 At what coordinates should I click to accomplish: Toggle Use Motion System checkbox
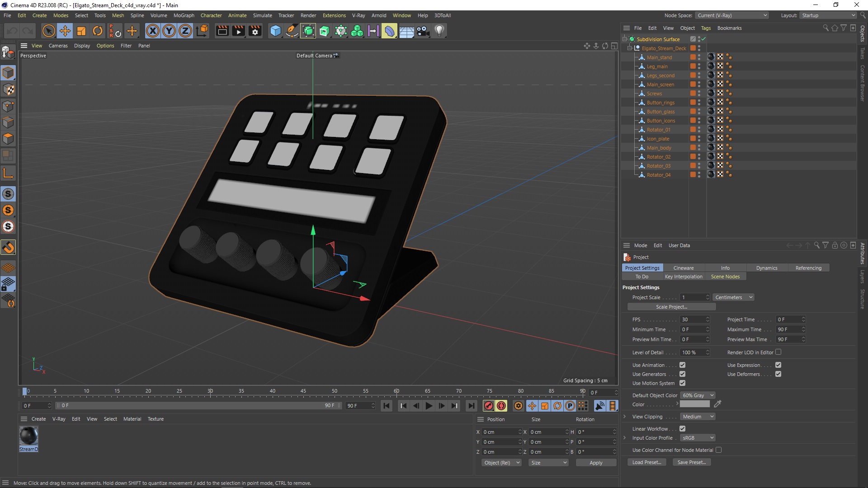683,383
